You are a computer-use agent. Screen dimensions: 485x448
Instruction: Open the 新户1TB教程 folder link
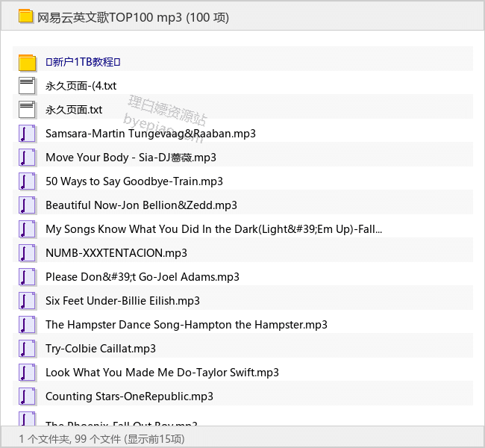(83, 62)
